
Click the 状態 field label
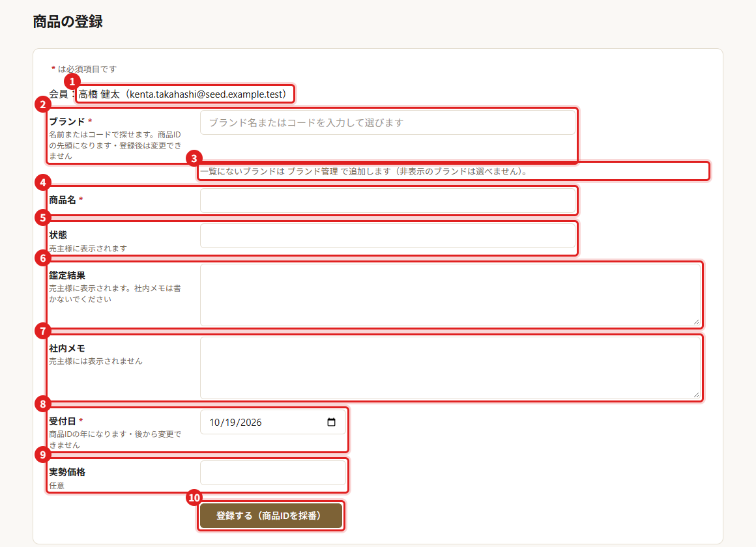(x=58, y=234)
